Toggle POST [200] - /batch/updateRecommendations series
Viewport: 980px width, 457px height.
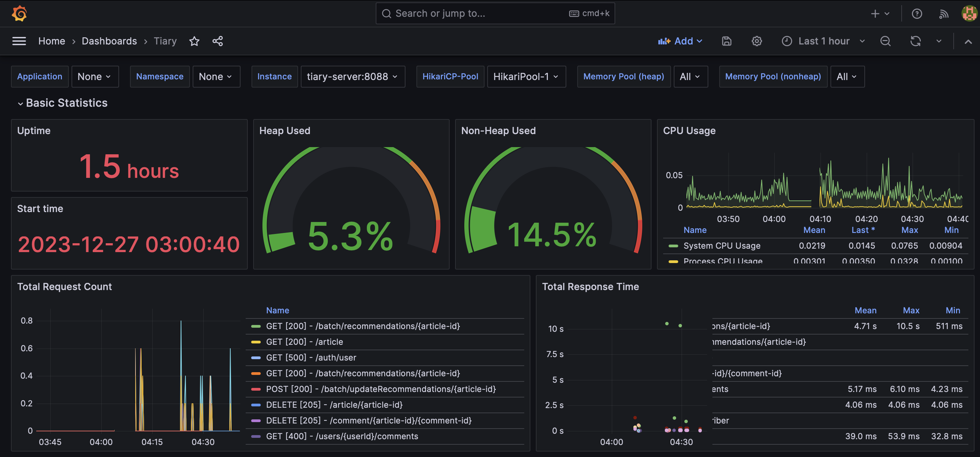tap(381, 389)
